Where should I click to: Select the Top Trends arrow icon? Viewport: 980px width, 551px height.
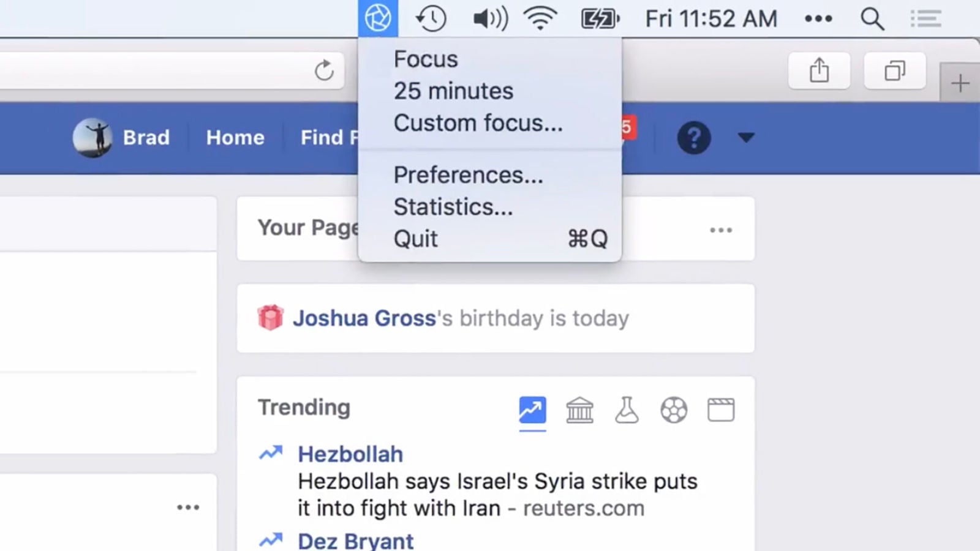(x=532, y=410)
